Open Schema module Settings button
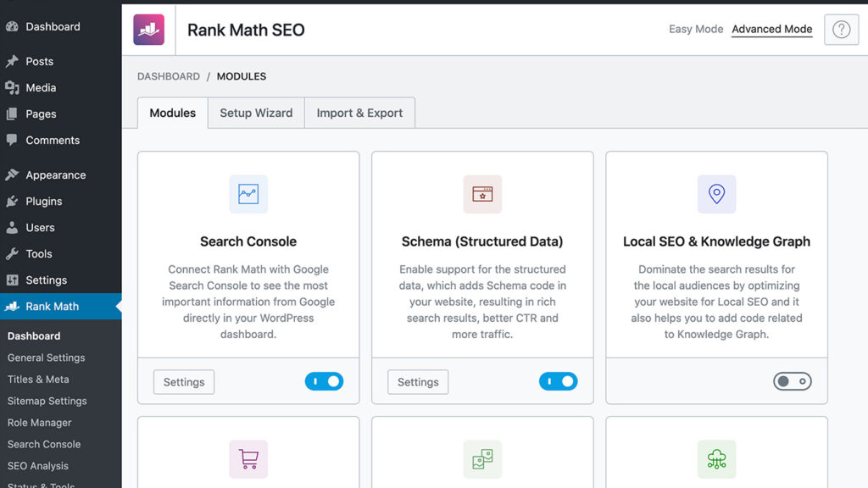 coord(418,382)
